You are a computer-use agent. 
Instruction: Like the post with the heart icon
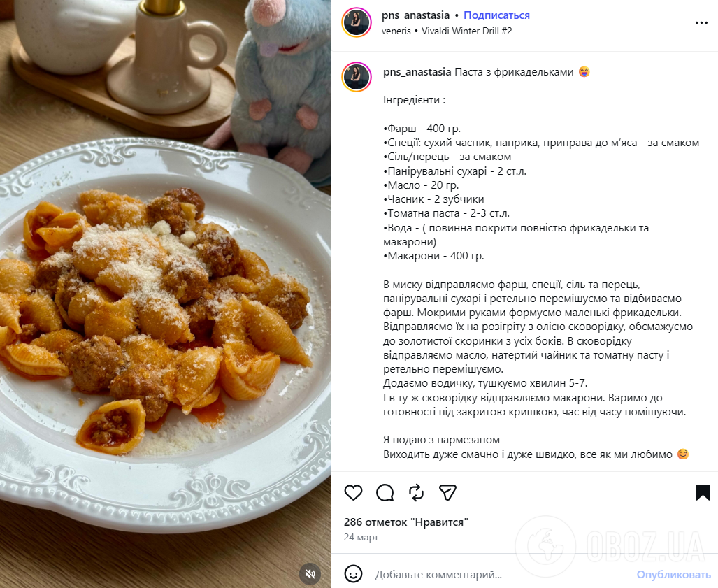353,493
